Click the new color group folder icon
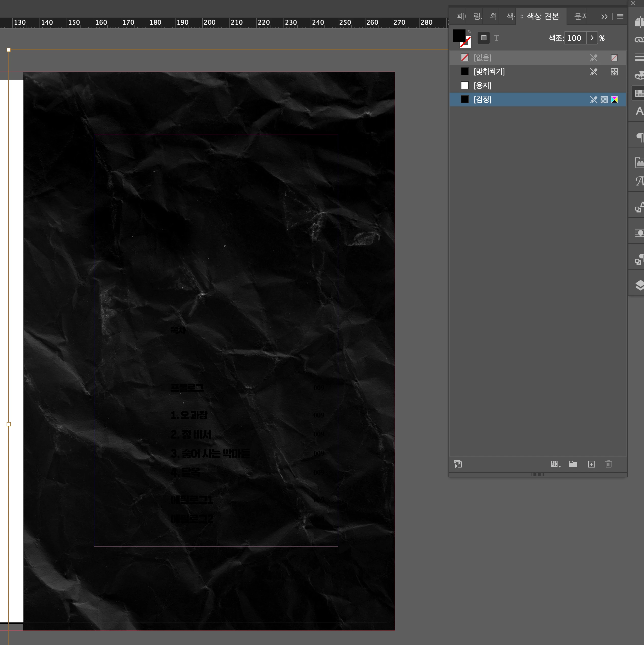 [573, 464]
